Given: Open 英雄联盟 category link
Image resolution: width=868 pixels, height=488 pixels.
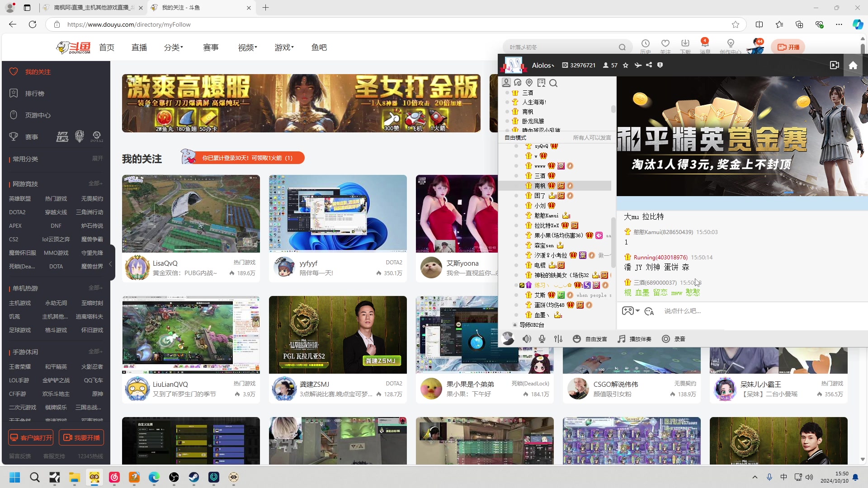Looking at the screenshot, I should click(20, 199).
